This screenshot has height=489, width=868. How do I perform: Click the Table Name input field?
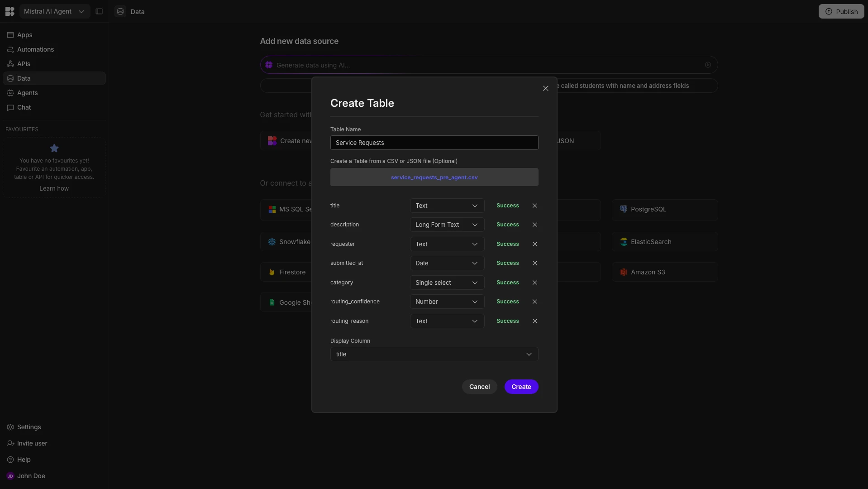[x=434, y=143]
